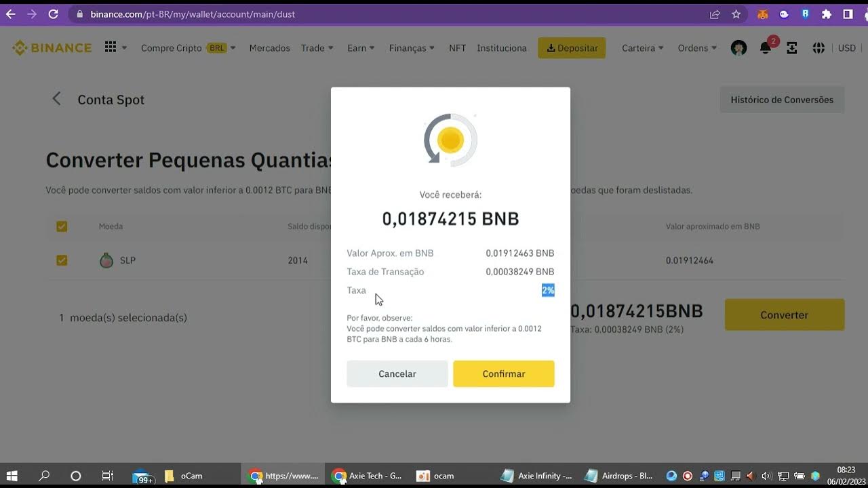Screen dimensions: 868x488
Task: Open the Windows Start menu
Action: pos(12,476)
